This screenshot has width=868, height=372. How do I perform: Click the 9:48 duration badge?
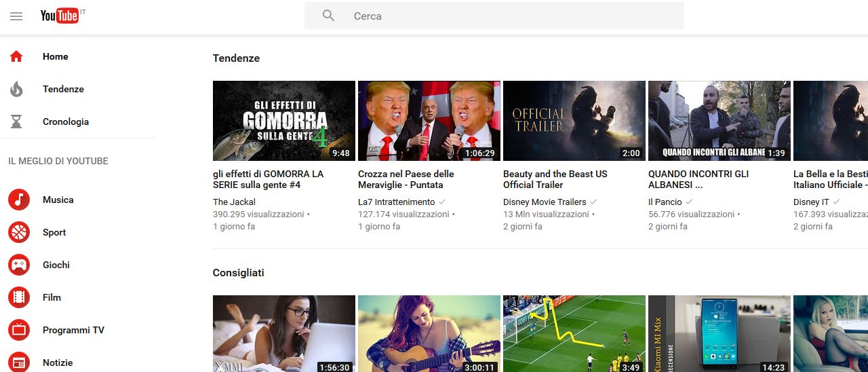click(341, 153)
